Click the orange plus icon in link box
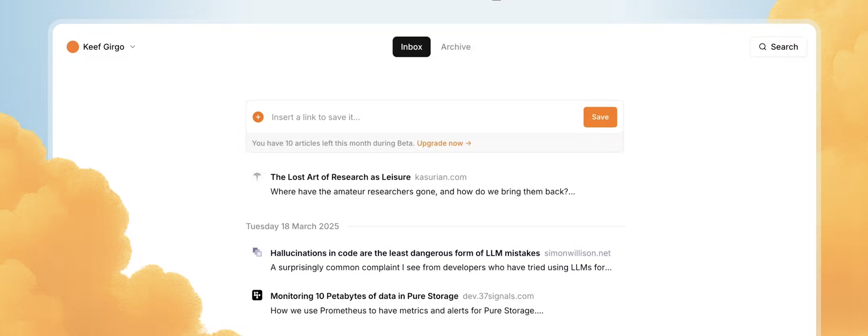The height and width of the screenshot is (336, 868). 258,117
